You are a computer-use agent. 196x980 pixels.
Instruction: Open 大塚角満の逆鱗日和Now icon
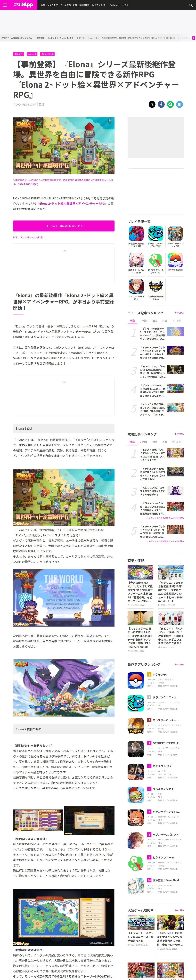tap(156, 286)
